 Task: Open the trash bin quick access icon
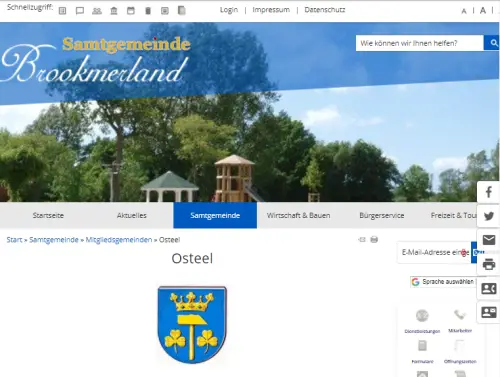coord(148,11)
